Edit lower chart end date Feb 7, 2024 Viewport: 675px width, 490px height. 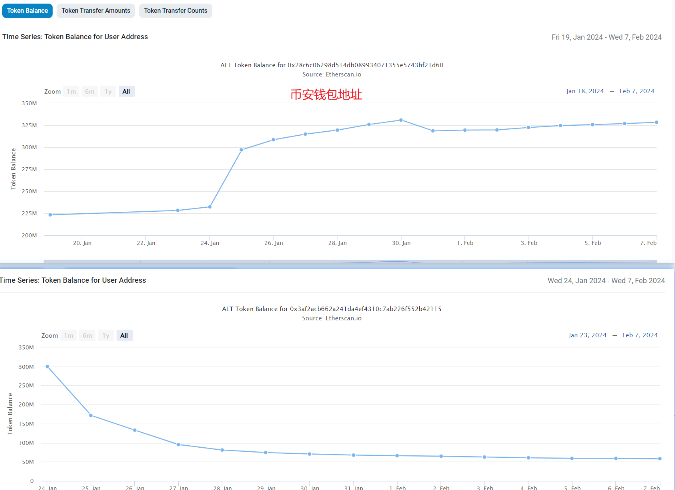637,335
